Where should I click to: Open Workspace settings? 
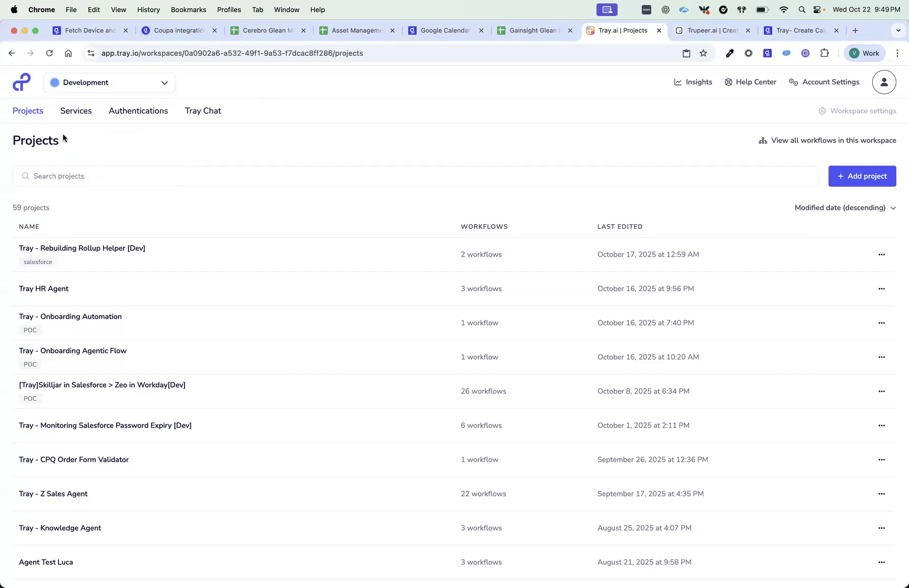[x=857, y=111]
